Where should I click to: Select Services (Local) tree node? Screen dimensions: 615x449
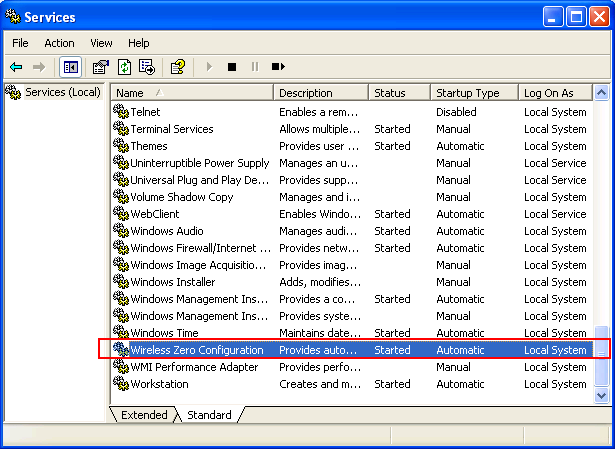pos(63,93)
